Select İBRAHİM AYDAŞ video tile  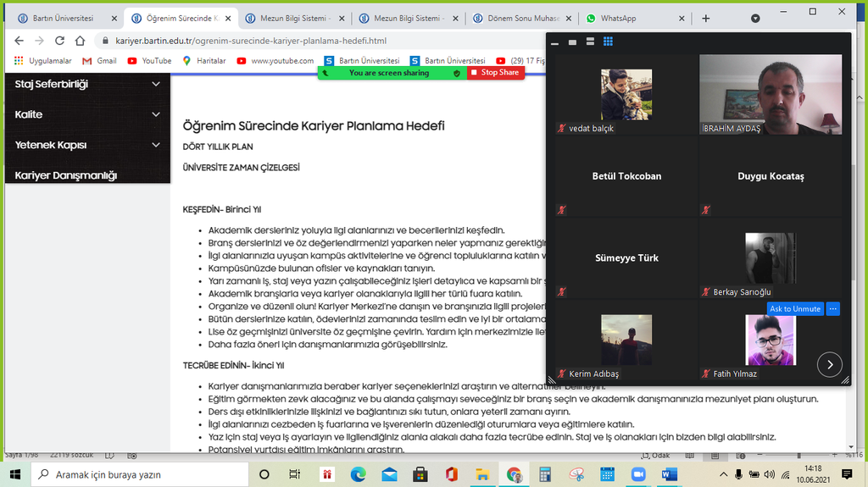(x=771, y=94)
